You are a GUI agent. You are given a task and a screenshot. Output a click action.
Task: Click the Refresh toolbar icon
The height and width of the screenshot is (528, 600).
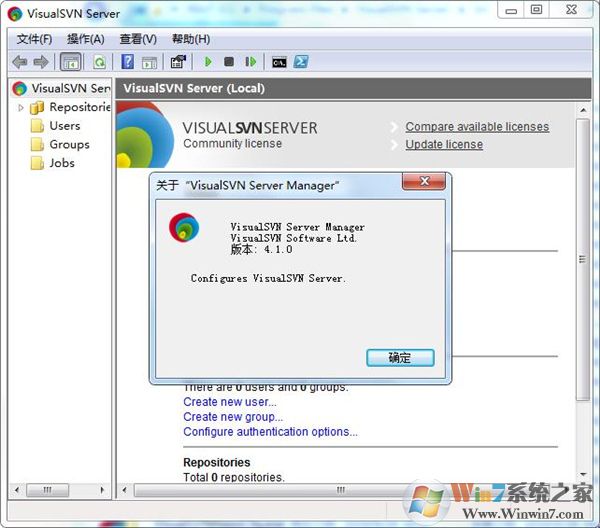click(99, 62)
